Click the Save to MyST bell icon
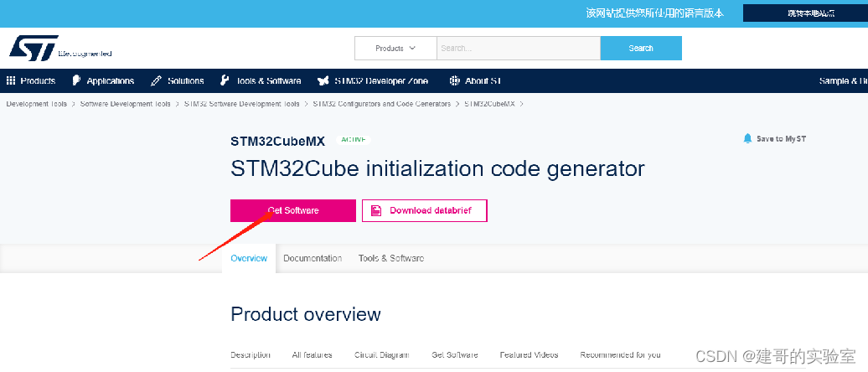868x372 pixels. coord(748,138)
